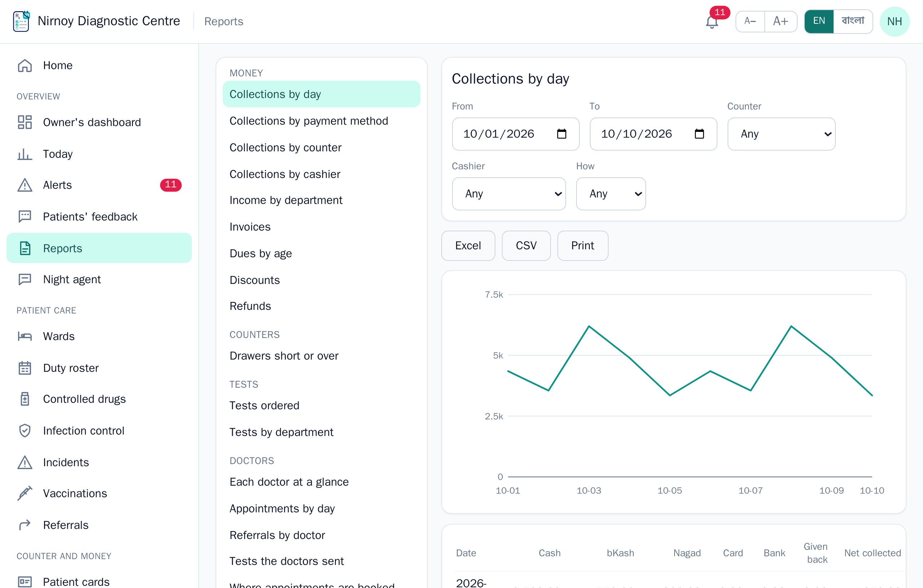Click the Vaccinations syringe icon

pyautogui.click(x=25, y=493)
